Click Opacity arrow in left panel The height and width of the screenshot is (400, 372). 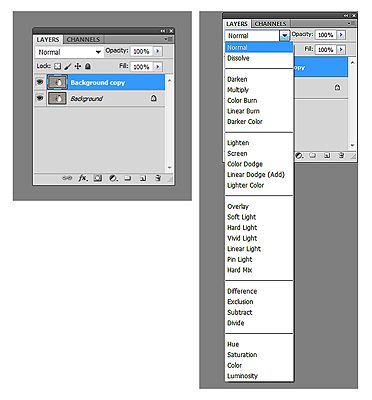click(x=157, y=51)
